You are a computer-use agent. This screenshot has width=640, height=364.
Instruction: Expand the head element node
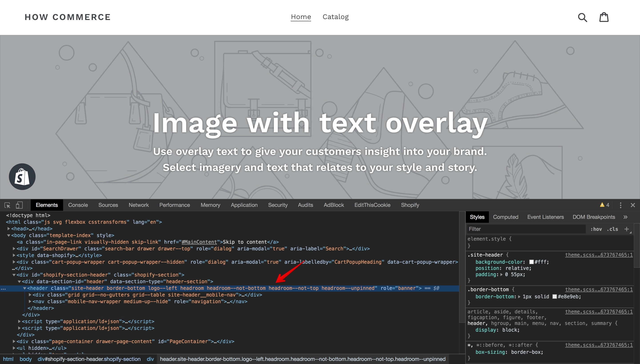click(x=8, y=229)
